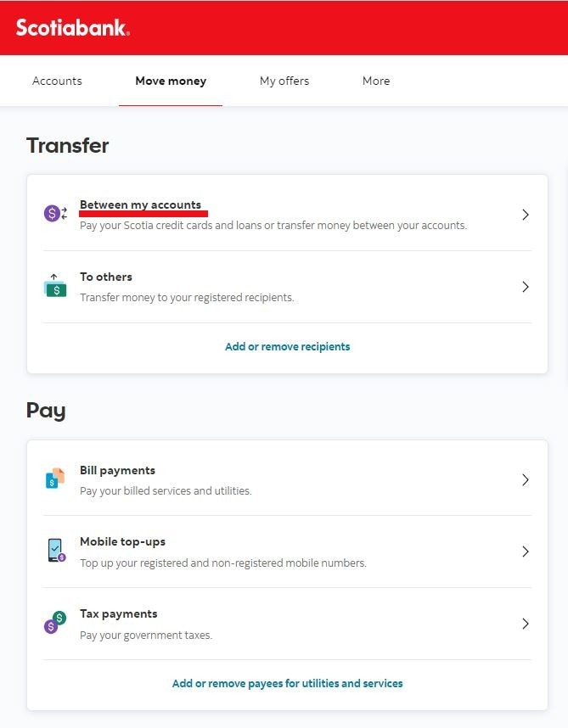Open the My offers tab
This screenshot has height=728, width=568.
point(284,81)
